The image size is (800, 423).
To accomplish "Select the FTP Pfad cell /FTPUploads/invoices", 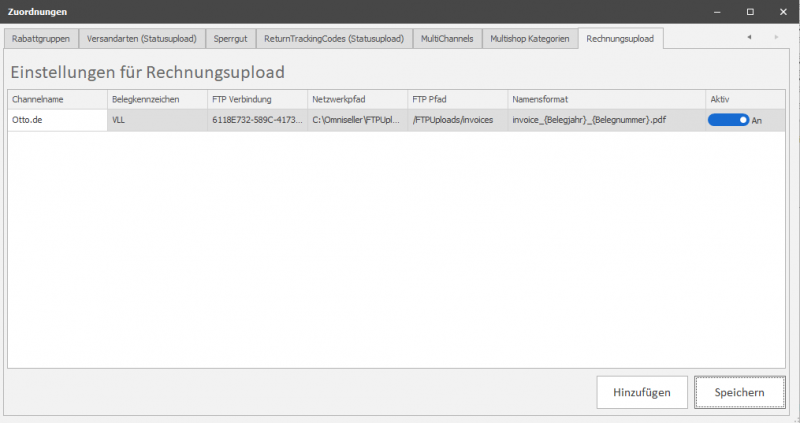I will pos(457,120).
